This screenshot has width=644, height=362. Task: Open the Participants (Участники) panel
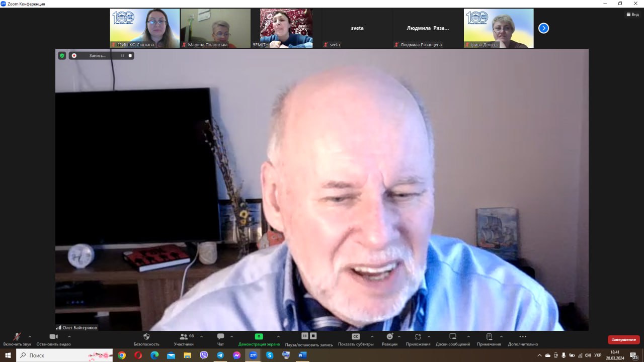pyautogui.click(x=184, y=337)
